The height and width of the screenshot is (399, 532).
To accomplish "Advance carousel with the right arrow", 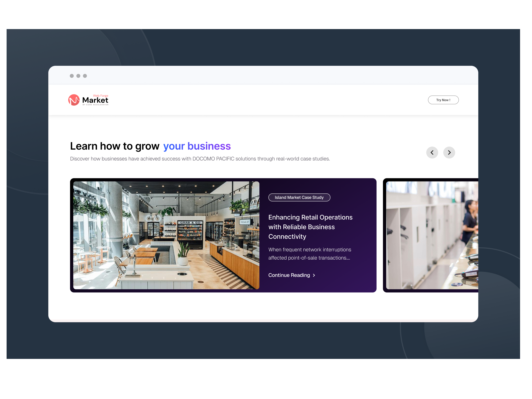I will click(449, 152).
